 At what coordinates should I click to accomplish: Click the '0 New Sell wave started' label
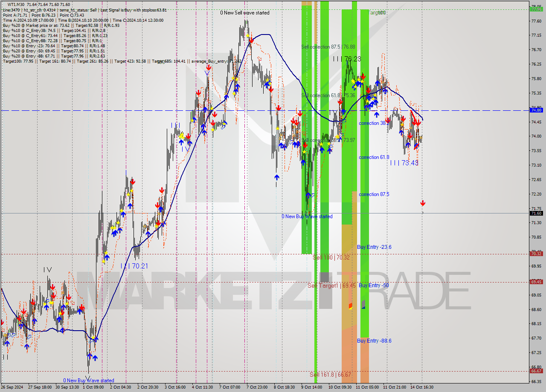[245, 13]
